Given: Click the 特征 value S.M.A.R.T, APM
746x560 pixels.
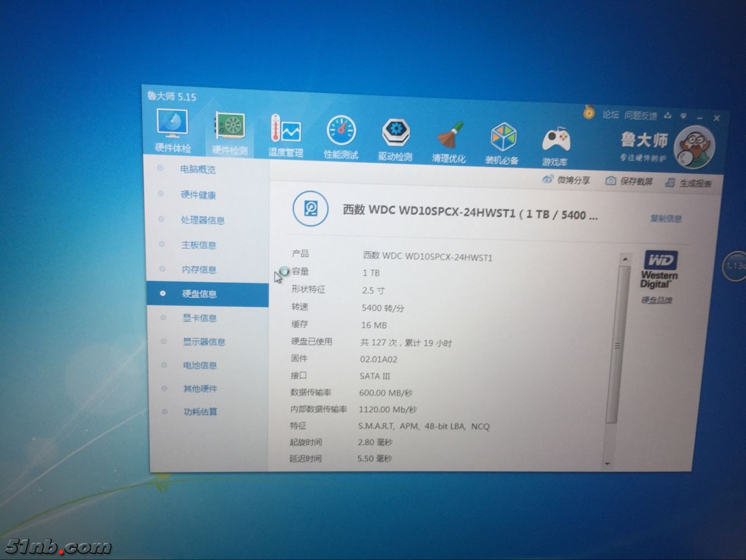Looking at the screenshot, I should [424, 426].
